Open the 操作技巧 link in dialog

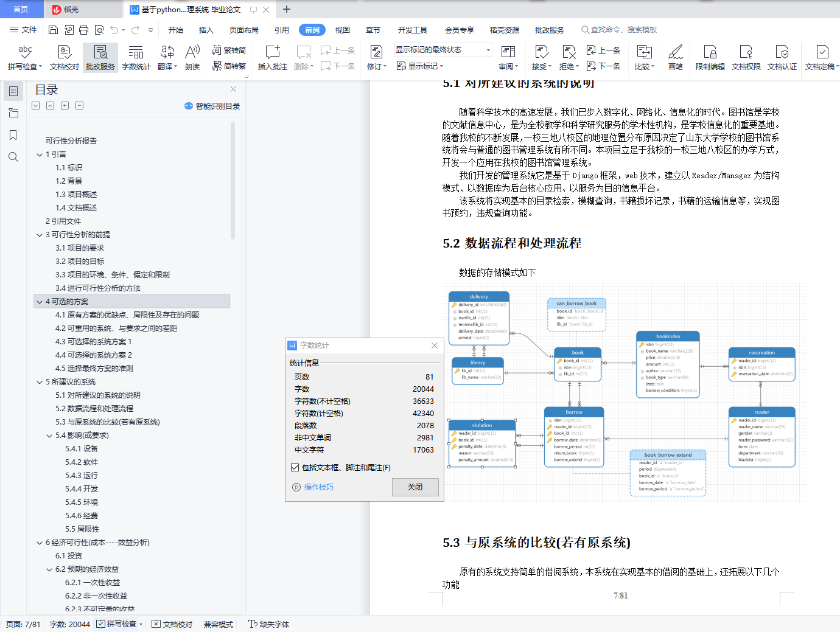[x=313, y=487]
